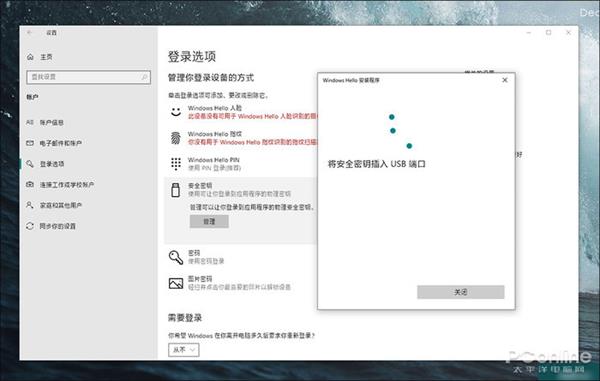
Task: Select the Windows Hello 指纹 option text
Action: [215, 134]
